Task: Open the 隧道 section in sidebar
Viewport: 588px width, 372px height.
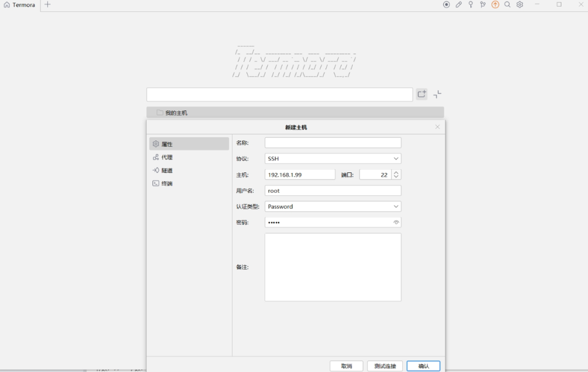Action: click(x=189, y=170)
